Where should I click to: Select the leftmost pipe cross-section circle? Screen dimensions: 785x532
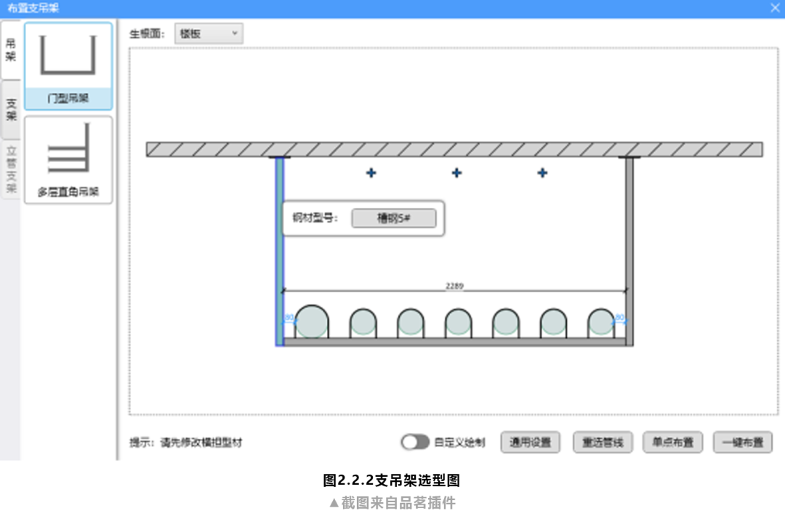coord(311,322)
